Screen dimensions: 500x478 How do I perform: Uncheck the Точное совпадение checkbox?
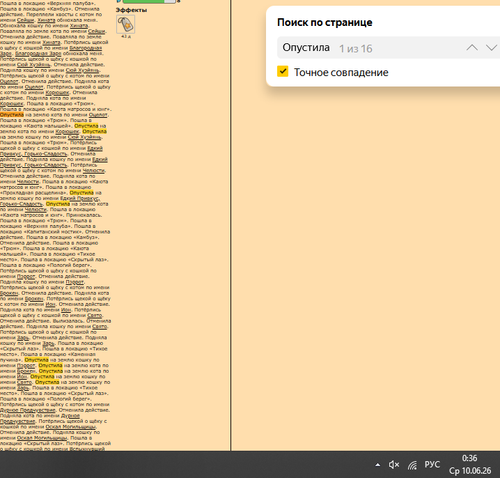coord(283,72)
